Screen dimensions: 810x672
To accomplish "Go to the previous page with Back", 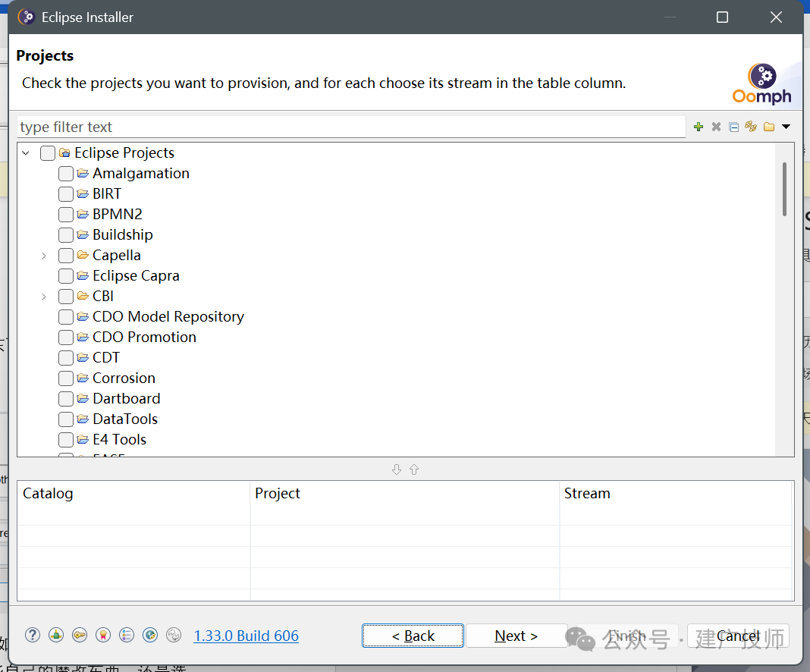I will (x=413, y=636).
